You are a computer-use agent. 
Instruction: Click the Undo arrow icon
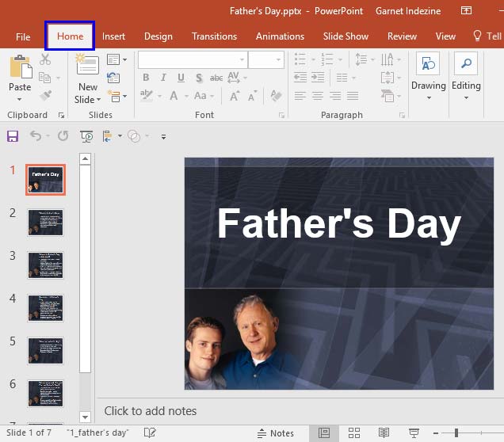[x=36, y=136]
